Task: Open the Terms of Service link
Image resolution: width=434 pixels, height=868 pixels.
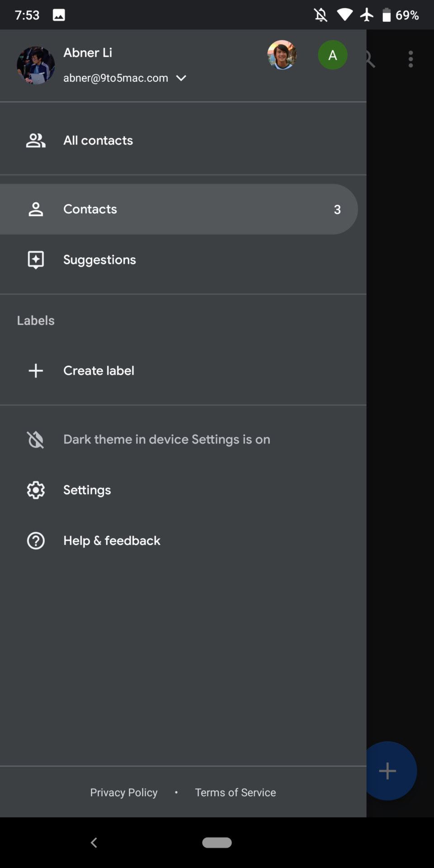Action: coord(235,793)
